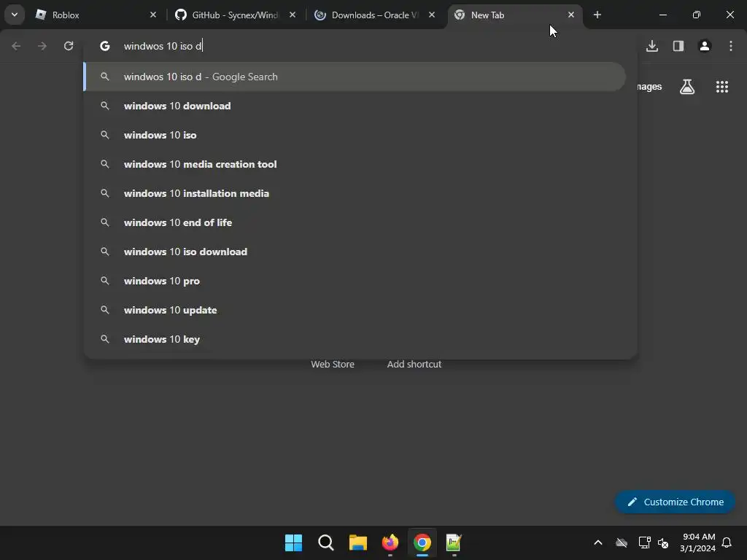
Task: Click the OneDrive cloud tray icon
Action: (x=622, y=542)
